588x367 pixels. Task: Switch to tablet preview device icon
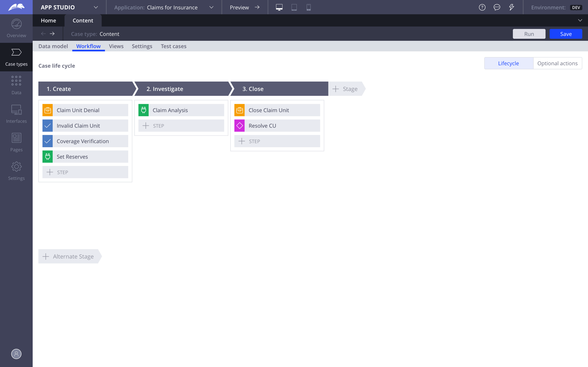point(294,7)
